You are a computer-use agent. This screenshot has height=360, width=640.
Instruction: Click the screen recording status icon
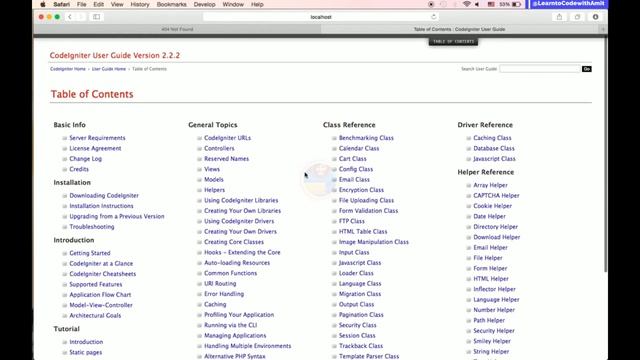coord(431,4)
